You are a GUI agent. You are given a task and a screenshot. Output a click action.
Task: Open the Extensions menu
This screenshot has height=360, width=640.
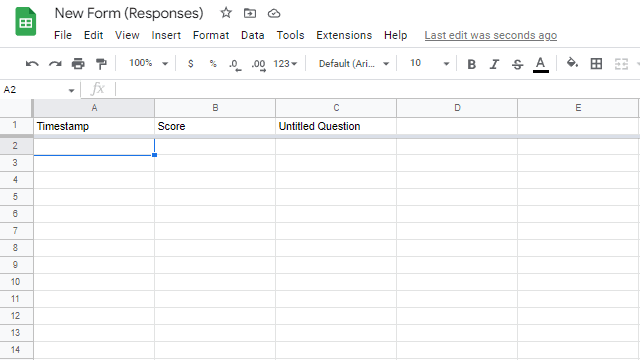[x=344, y=35]
